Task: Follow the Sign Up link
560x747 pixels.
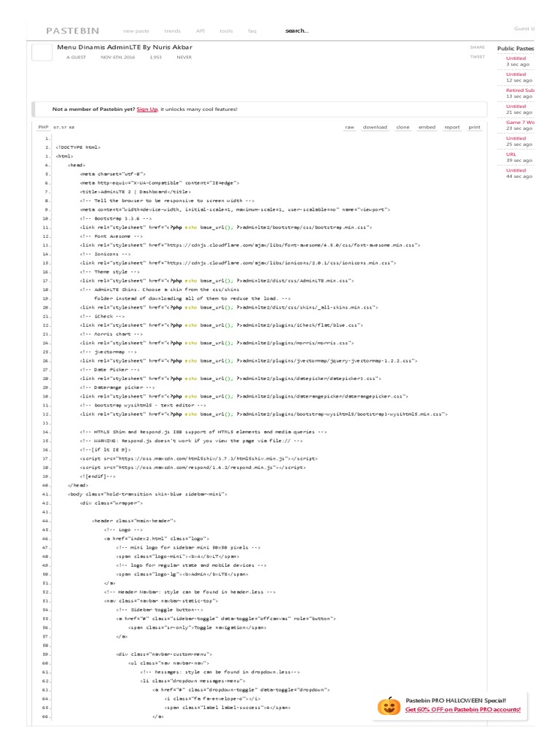Action: pyautogui.click(x=147, y=109)
